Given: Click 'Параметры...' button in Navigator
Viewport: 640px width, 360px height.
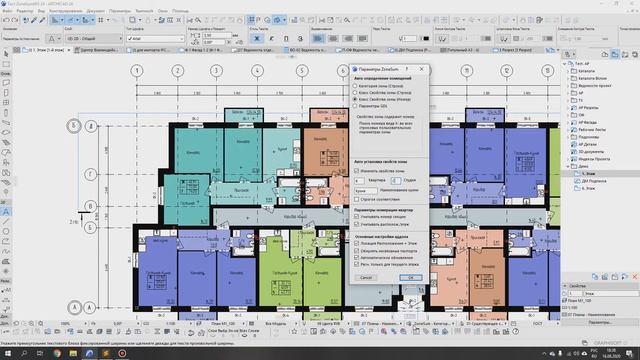Looking at the screenshot, I should 600,322.
